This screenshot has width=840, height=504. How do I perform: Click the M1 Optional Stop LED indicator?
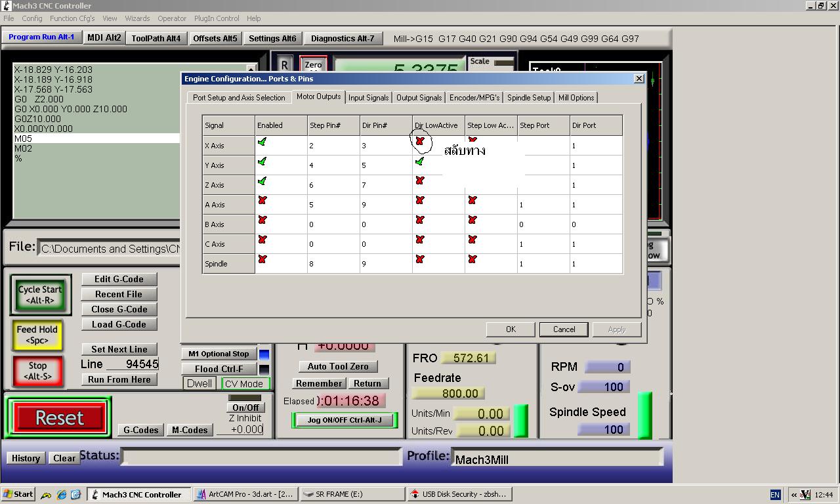point(264,354)
